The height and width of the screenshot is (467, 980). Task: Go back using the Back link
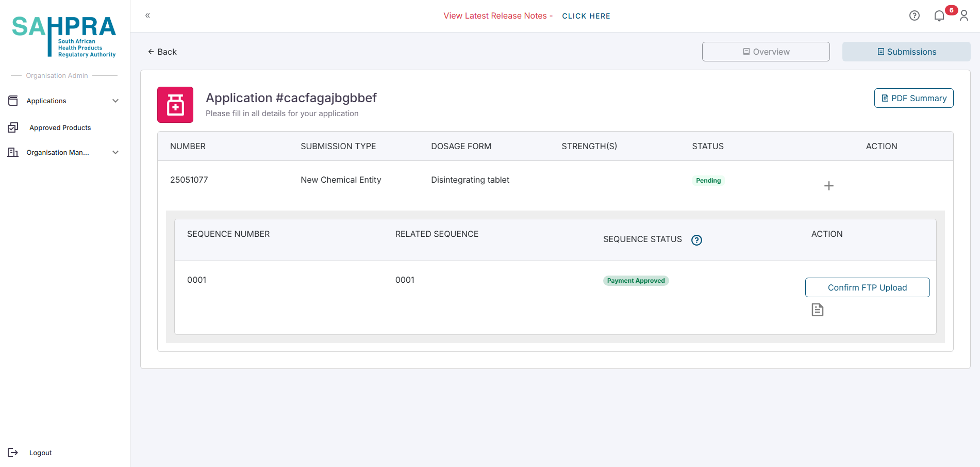pyautogui.click(x=162, y=52)
